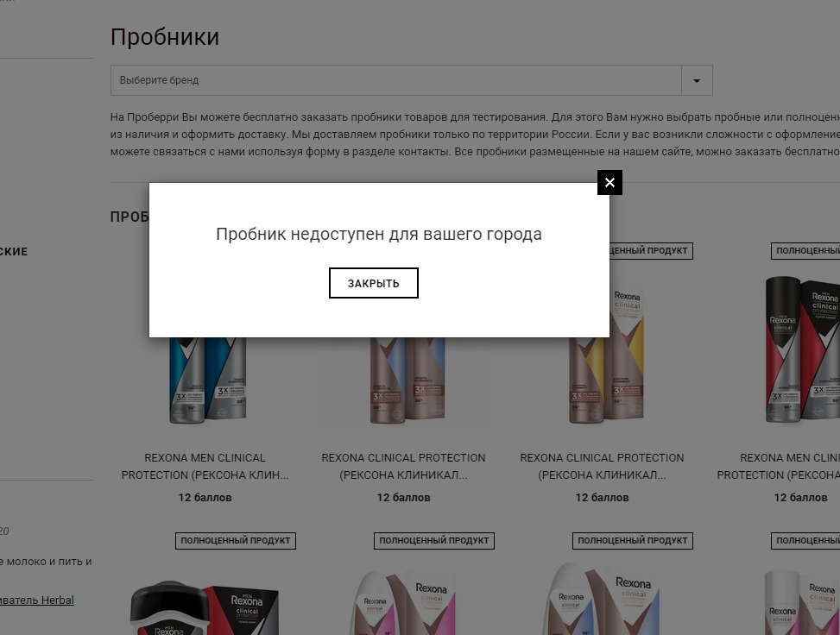Open second product Rexona Clinical Protection title
The width and height of the screenshot is (840, 635).
tap(403, 467)
